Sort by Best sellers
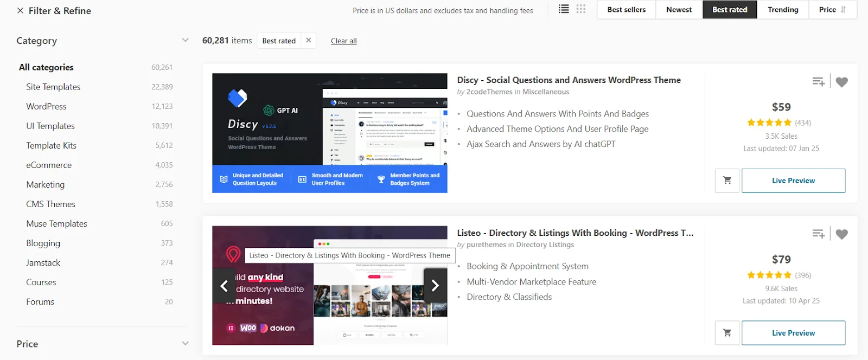The image size is (868, 360). point(627,10)
